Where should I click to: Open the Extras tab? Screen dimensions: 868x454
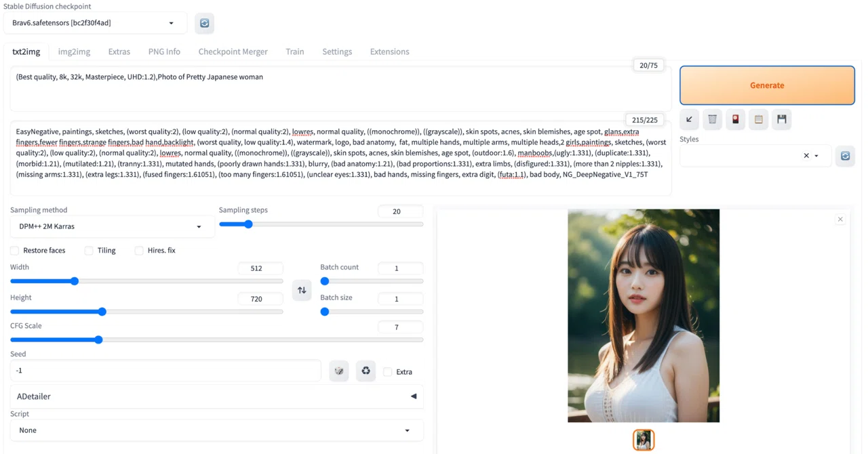click(119, 51)
